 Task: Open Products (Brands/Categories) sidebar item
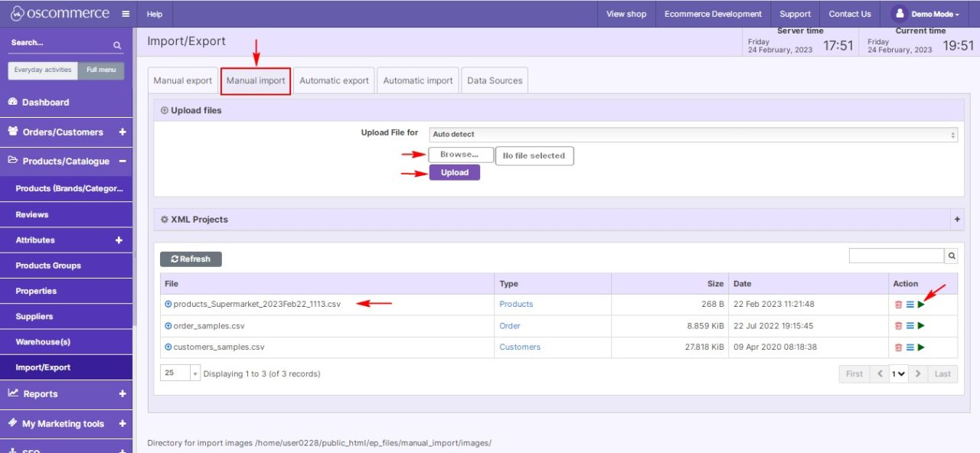pyautogui.click(x=66, y=188)
